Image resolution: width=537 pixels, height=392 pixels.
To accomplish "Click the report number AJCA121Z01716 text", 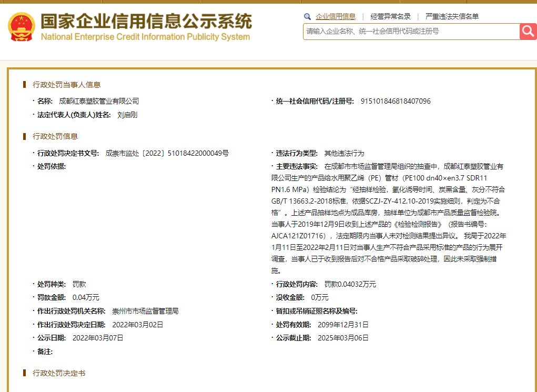I will pyautogui.click(x=298, y=236).
